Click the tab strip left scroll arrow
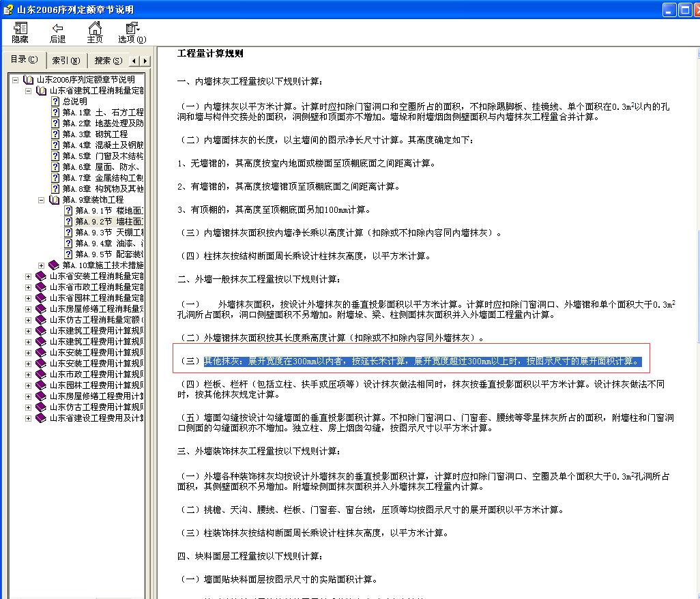The width and height of the screenshot is (700, 599). point(134,61)
